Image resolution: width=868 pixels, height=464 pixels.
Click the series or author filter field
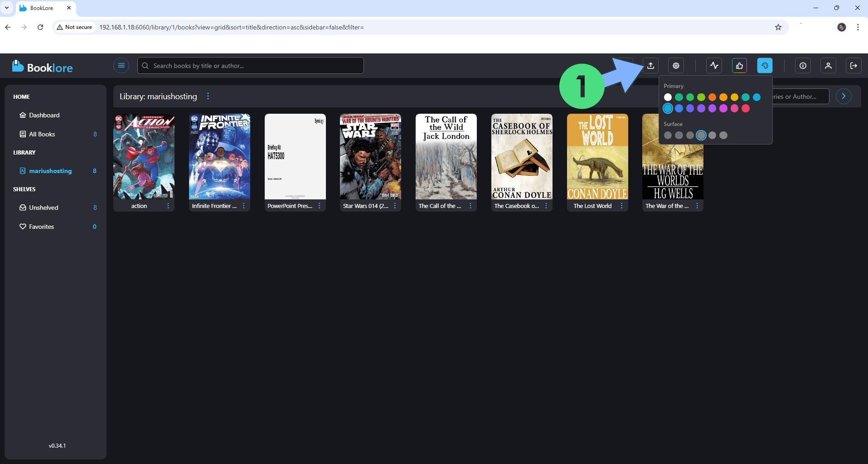click(800, 97)
